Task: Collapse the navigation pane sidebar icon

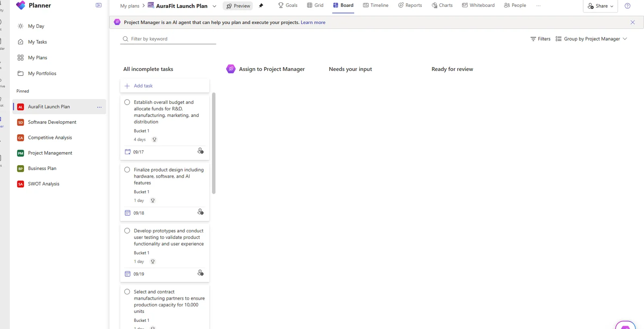Action: coord(99,5)
